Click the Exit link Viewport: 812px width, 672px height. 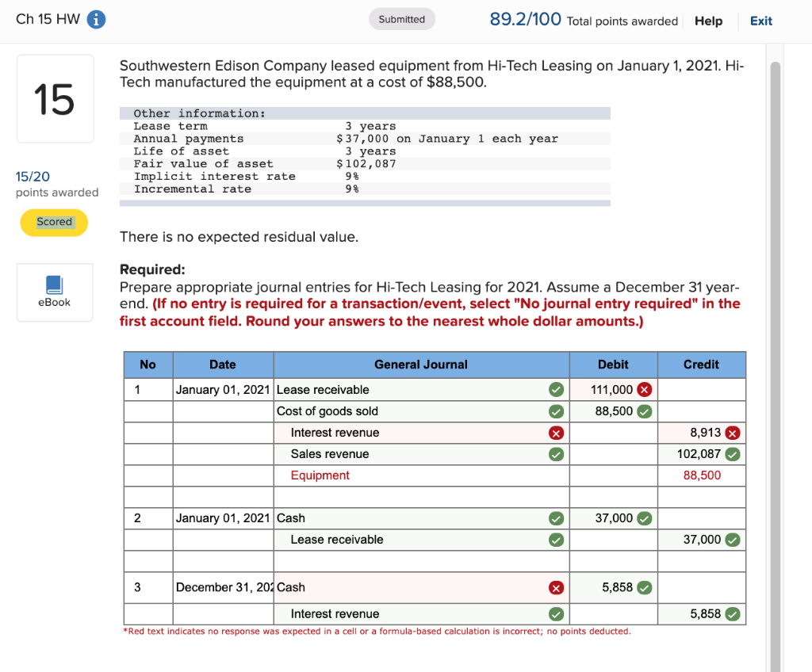[760, 21]
